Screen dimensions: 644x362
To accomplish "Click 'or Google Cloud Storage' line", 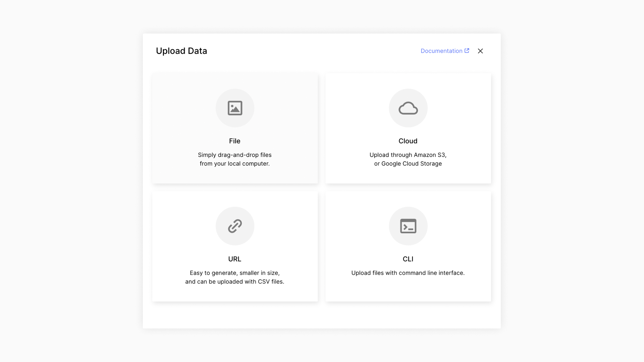I will (x=408, y=164).
